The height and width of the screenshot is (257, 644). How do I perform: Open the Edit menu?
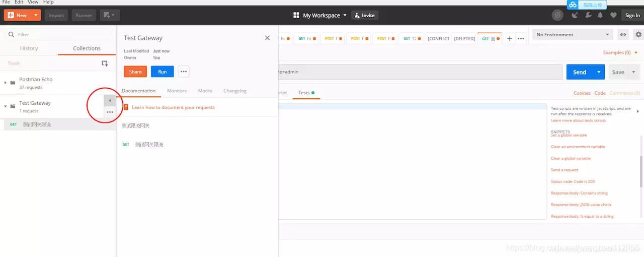(19, 3)
